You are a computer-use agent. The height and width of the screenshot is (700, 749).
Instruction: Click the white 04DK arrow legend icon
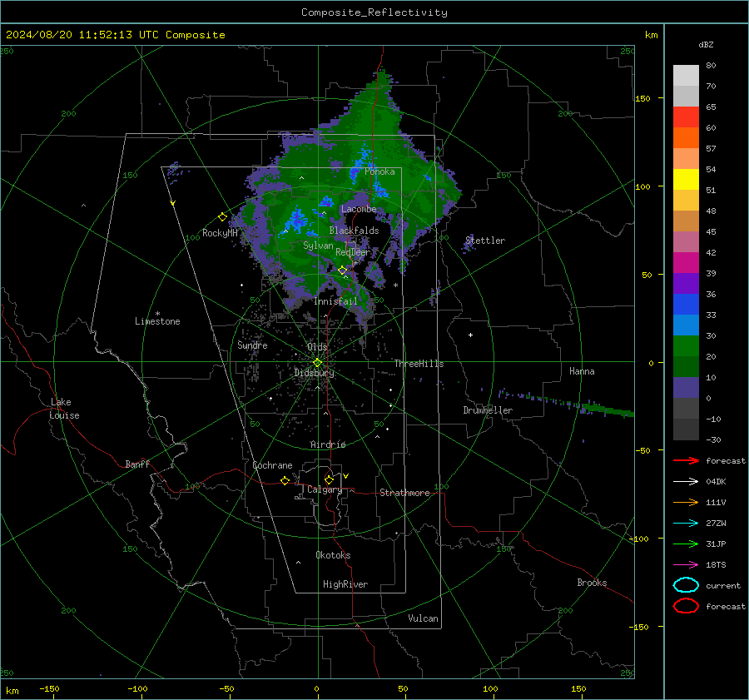686,481
